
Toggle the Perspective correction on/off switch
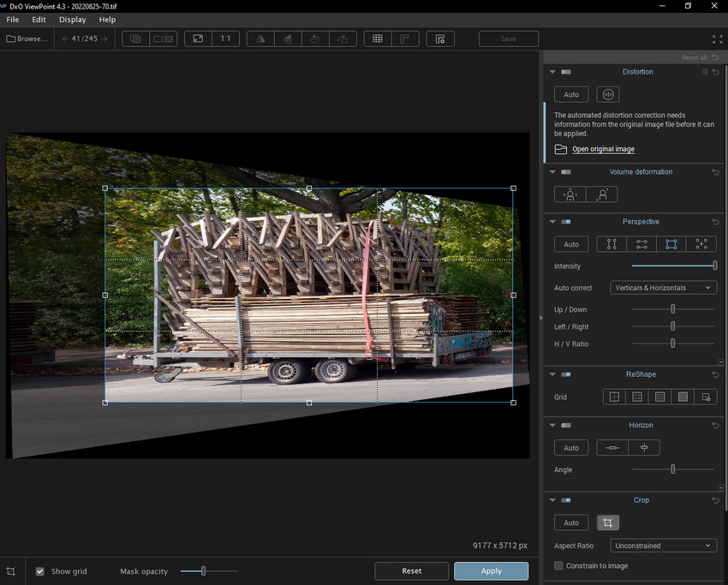(x=565, y=222)
